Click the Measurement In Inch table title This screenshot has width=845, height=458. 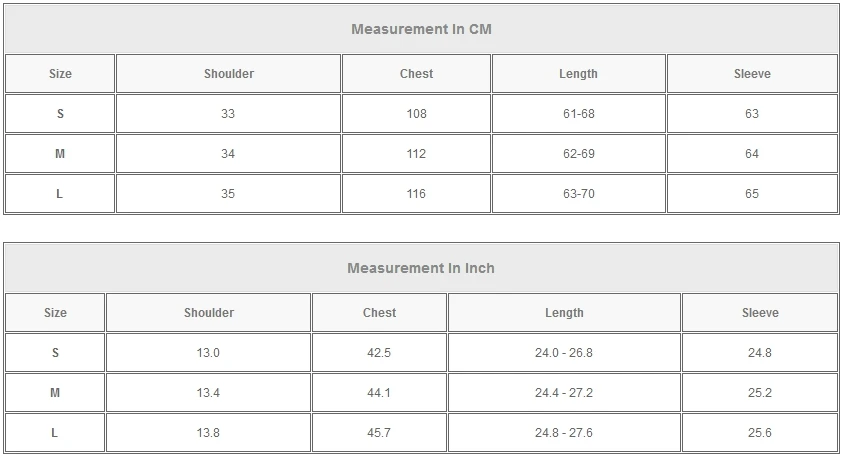[x=421, y=268]
